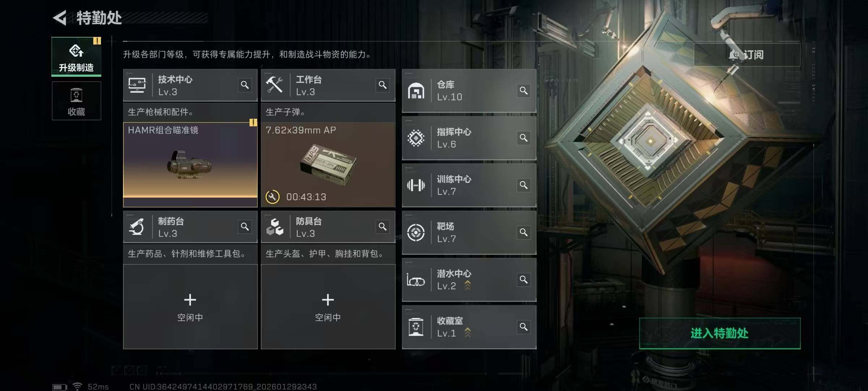Screen dimensions: 868x391
Task: Click the 进入特勤处 button
Action: [720, 333]
